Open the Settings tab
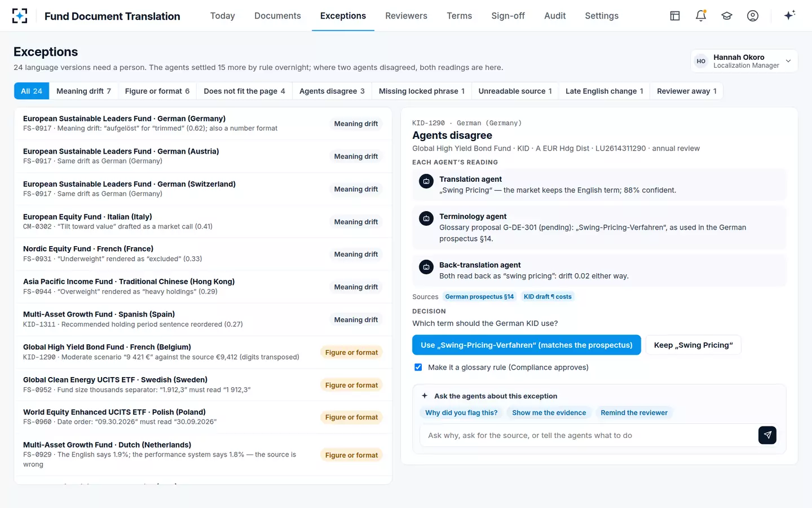This screenshot has height=508, width=812. 602,16
